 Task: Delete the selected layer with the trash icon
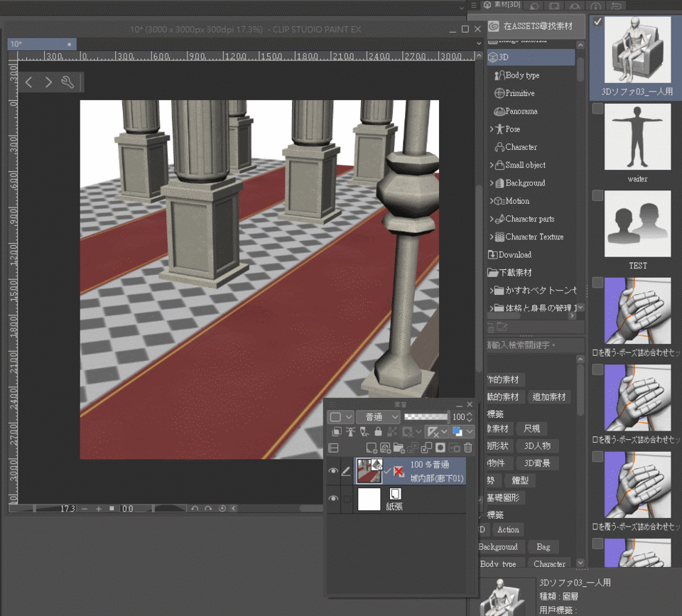[467, 448]
